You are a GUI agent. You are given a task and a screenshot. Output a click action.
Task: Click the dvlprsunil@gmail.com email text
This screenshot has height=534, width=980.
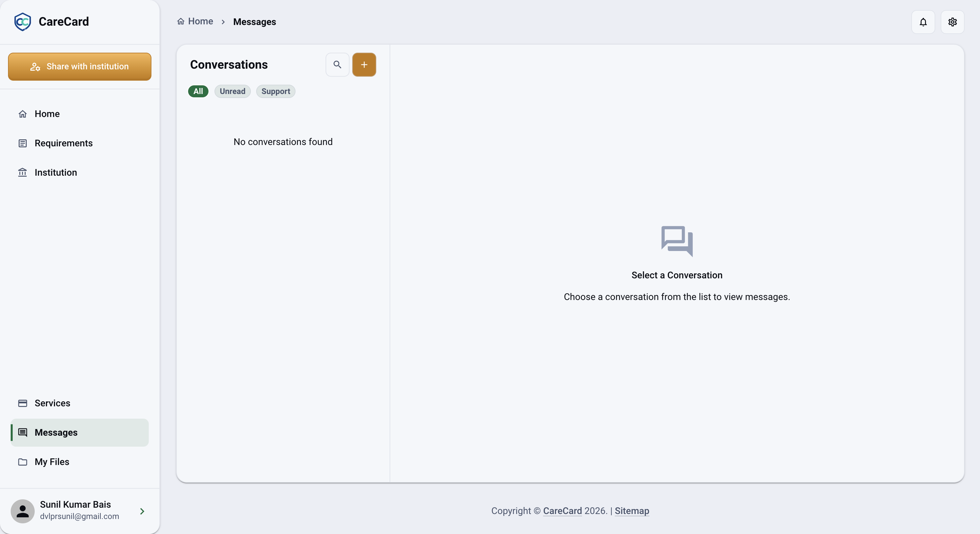(79, 516)
